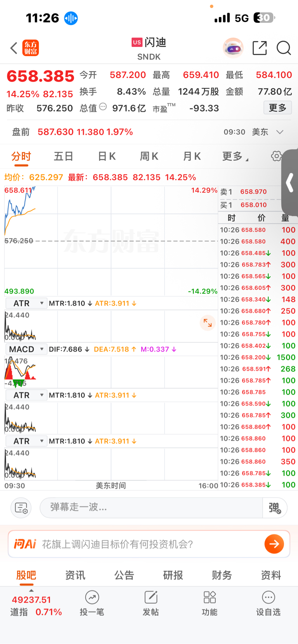
Task: Open the search magnifier icon
Action: (284, 48)
